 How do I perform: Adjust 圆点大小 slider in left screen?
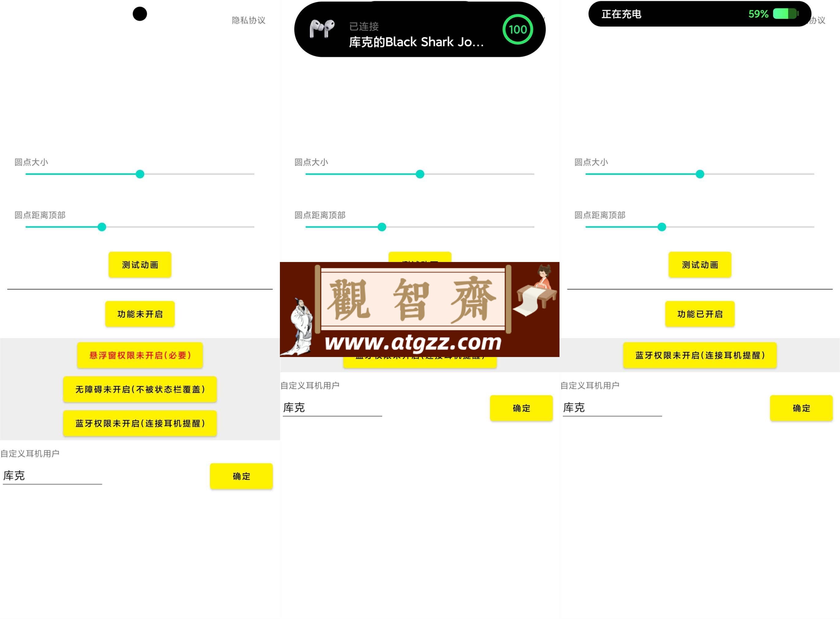coord(140,174)
